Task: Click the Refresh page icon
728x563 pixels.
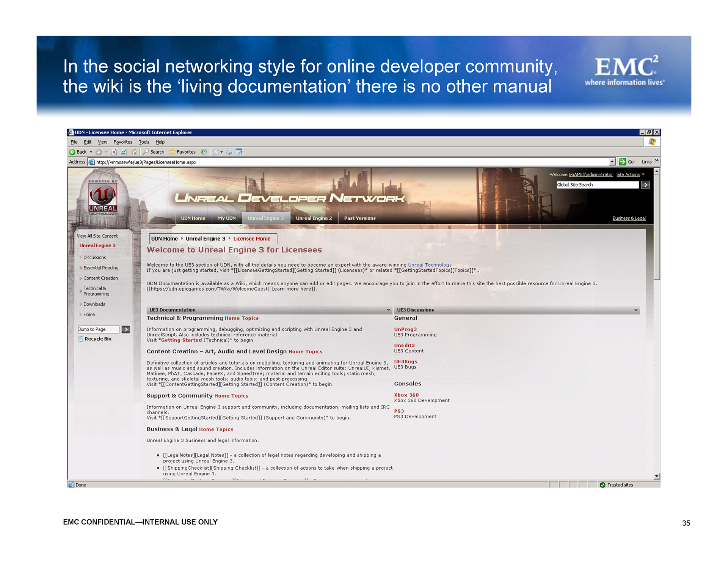Action: [x=124, y=152]
